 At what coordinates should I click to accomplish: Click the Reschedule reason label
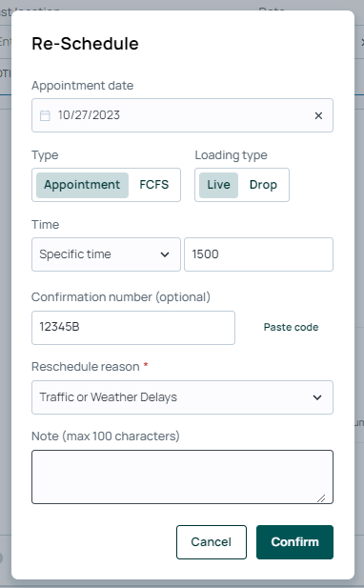(86, 366)
